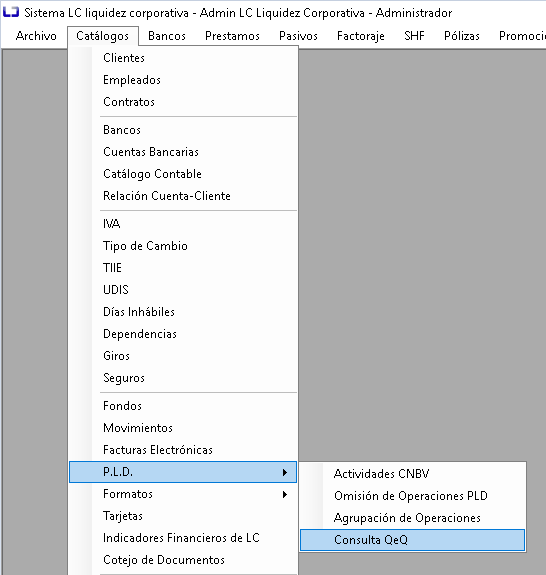Viewport: 546px width, 575px height.
Task: Open the Archivo menu
Action: pyautogui.click(x=36, y=36)
